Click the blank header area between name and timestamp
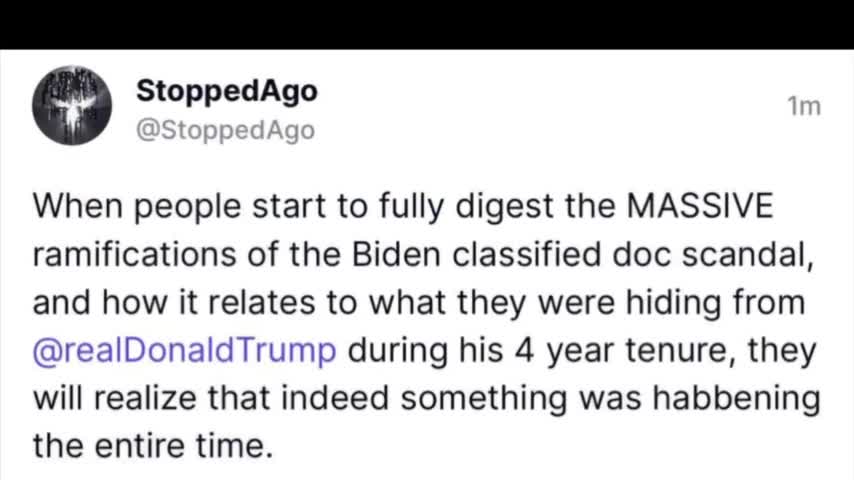854x480 pixels. tap(550, 106)
